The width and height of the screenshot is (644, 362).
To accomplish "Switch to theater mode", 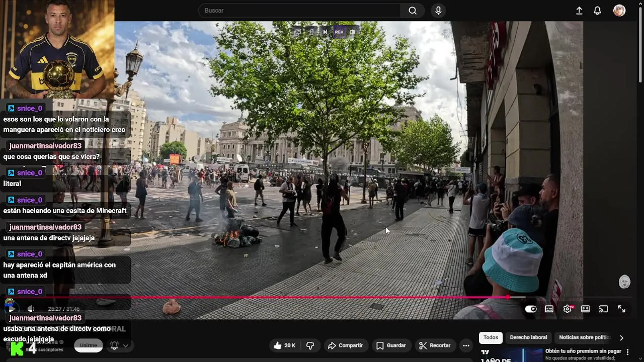I will pos(585,309).
